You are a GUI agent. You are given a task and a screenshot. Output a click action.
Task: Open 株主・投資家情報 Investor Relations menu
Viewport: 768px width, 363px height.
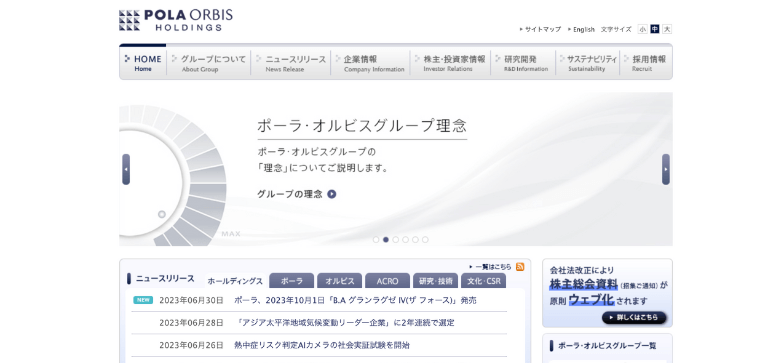450,63
